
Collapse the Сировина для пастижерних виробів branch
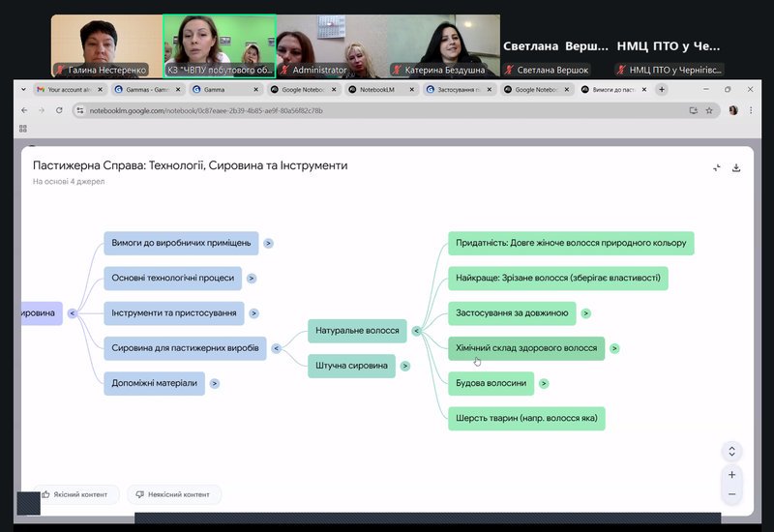[x=276, y=348]
